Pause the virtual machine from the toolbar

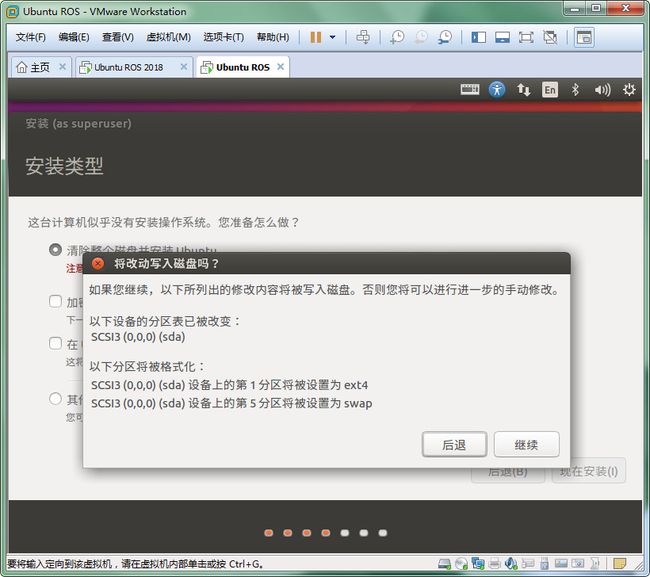point(315,37)
